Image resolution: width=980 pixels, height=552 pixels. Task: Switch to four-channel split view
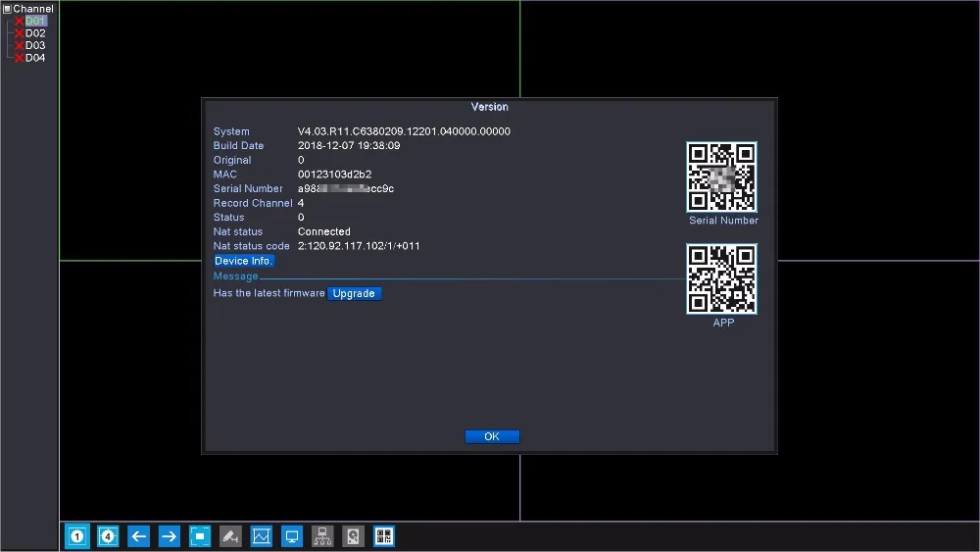[108, 536]
